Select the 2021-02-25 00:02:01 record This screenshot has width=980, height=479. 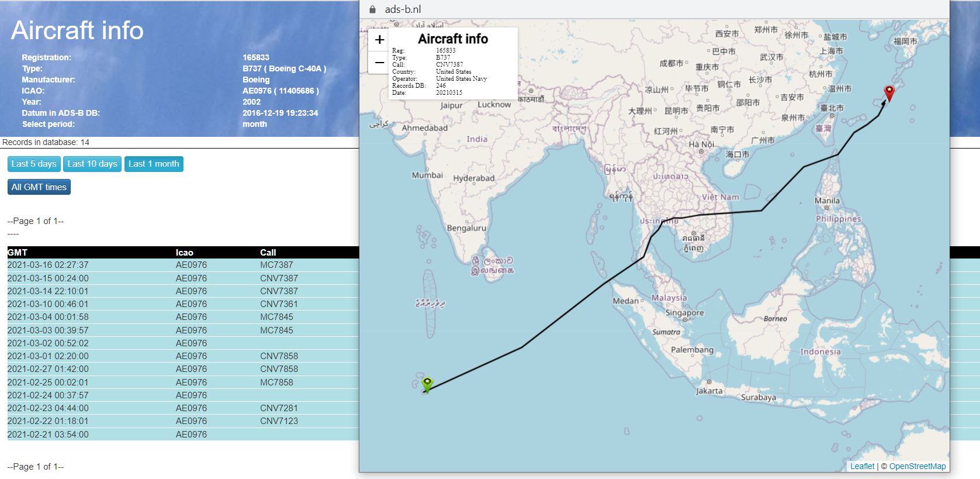pos(183,382)
